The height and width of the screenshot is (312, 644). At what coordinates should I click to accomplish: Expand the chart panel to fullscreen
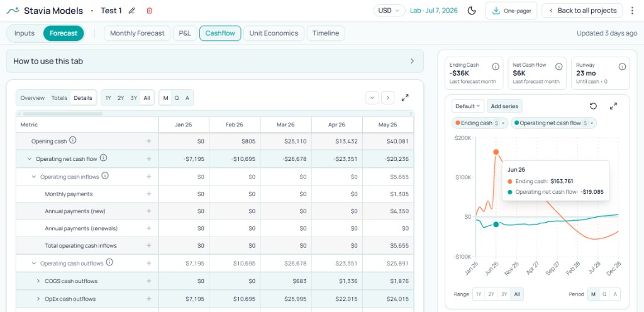613,106
